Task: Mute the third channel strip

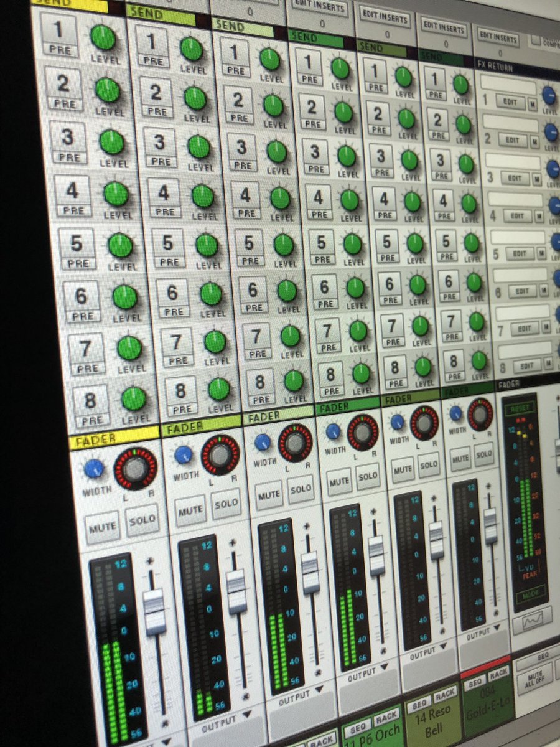Action: click(269, 496)
